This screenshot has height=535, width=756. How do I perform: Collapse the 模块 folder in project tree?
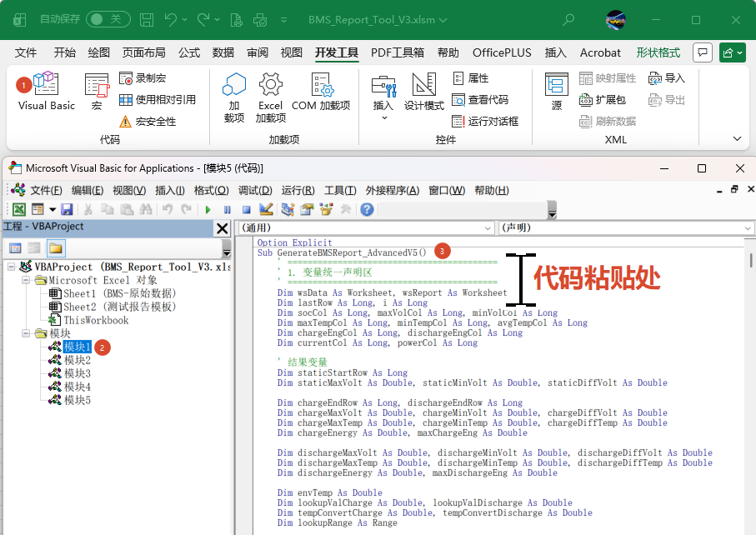(x=27, y=333)
